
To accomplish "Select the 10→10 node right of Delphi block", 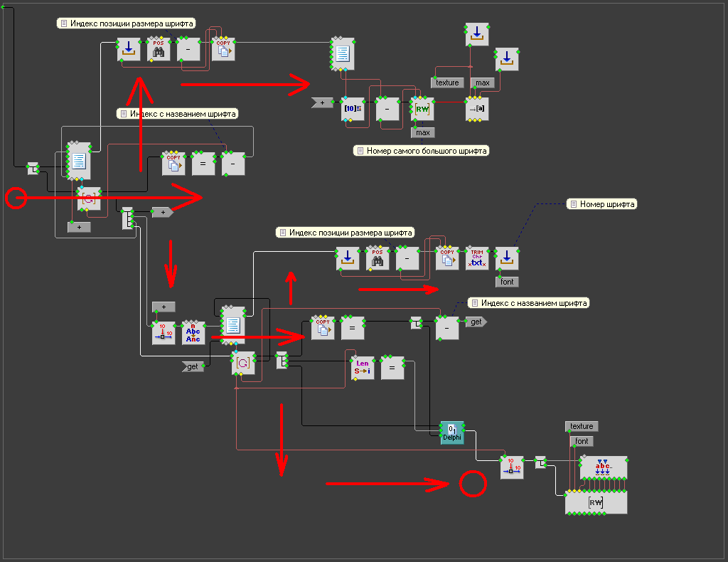I will pyautogui.click(x=512, y=467).
